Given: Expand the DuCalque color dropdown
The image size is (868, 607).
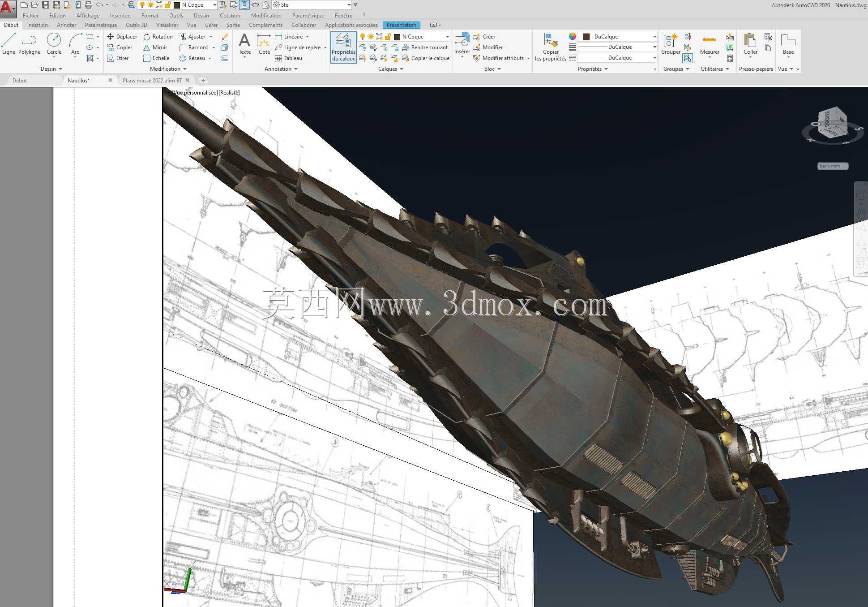Looking at the screenshot, I should (617, 37).
